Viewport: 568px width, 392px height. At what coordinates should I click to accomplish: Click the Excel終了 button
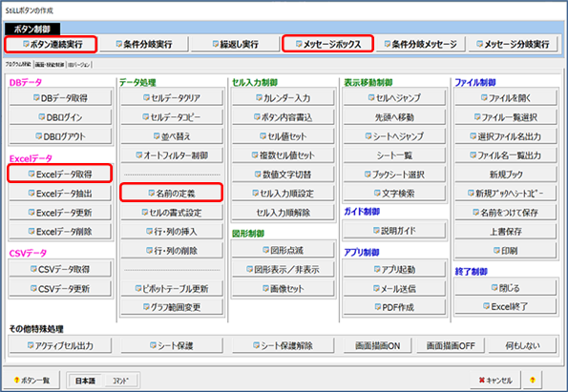[506, 306]
